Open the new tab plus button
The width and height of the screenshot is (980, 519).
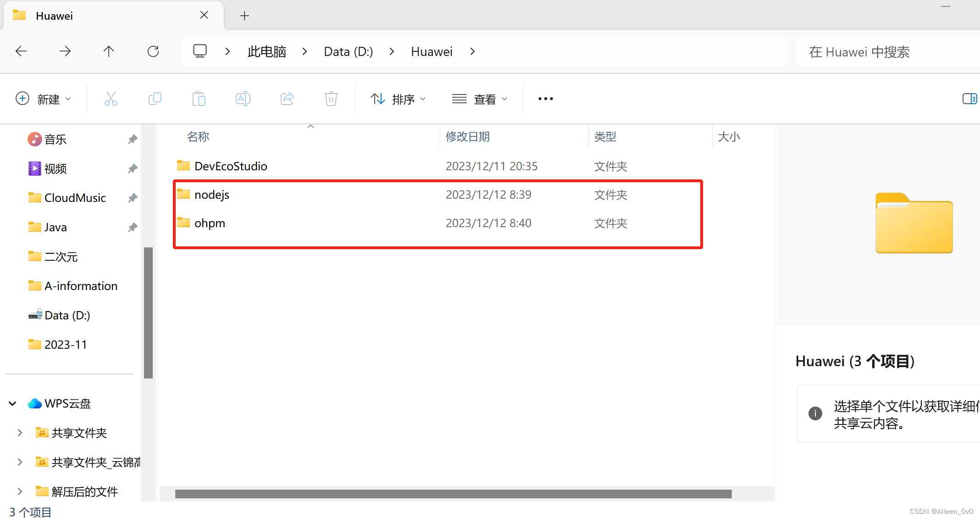(x=244, y=16)
